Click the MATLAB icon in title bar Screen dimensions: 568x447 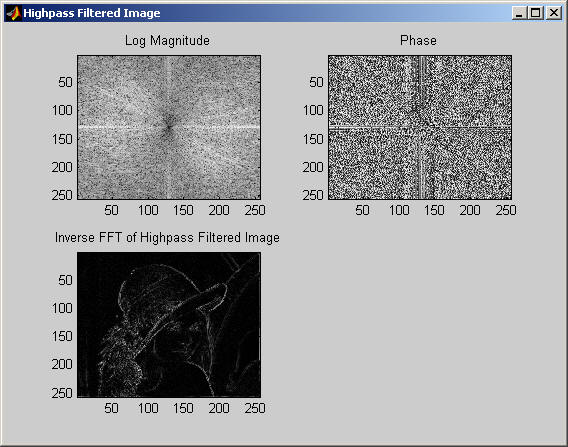(13, 13)
